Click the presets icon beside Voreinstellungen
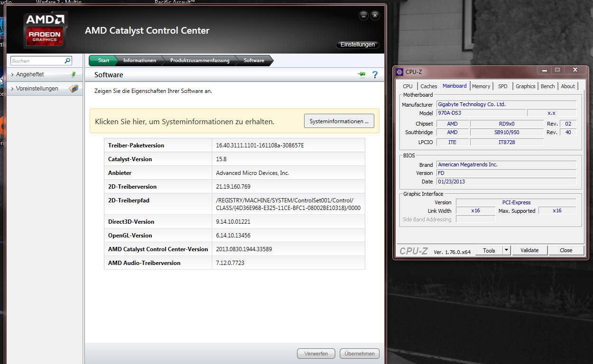Image resolution: width=593 pixels, height=364 pixels. tap(74, 89)
